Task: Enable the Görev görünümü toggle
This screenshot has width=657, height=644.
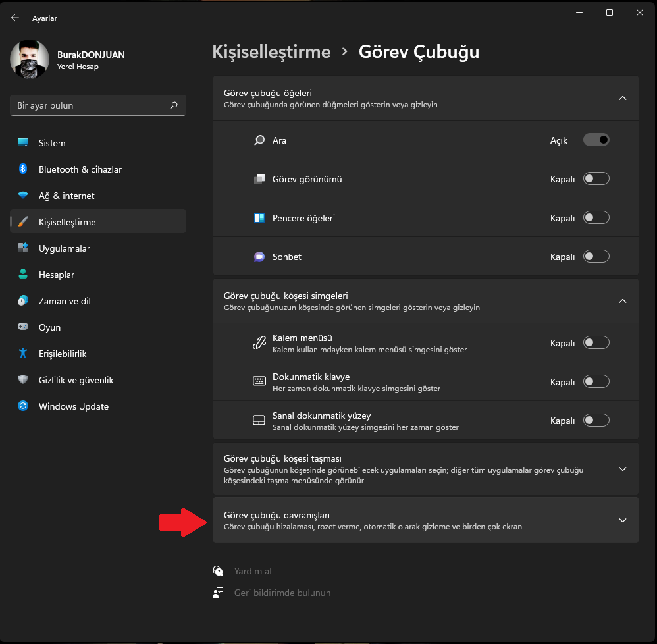Action: pyautogui.click(x=596, y=178)
